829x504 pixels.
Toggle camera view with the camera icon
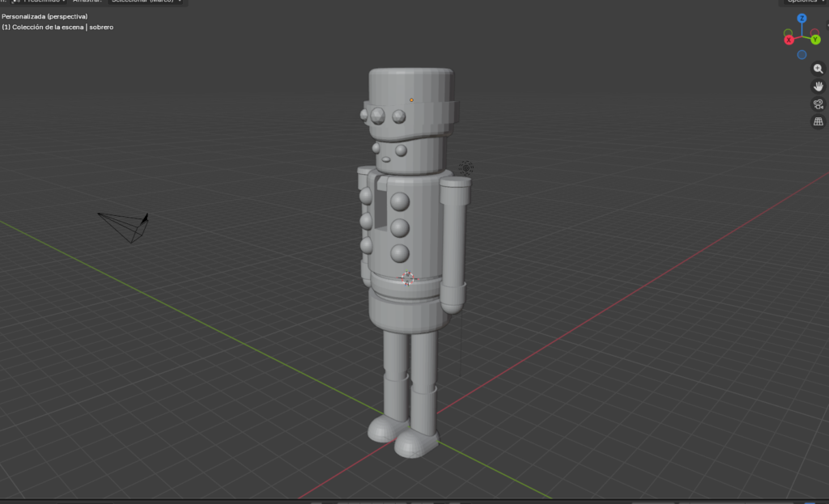818,104
